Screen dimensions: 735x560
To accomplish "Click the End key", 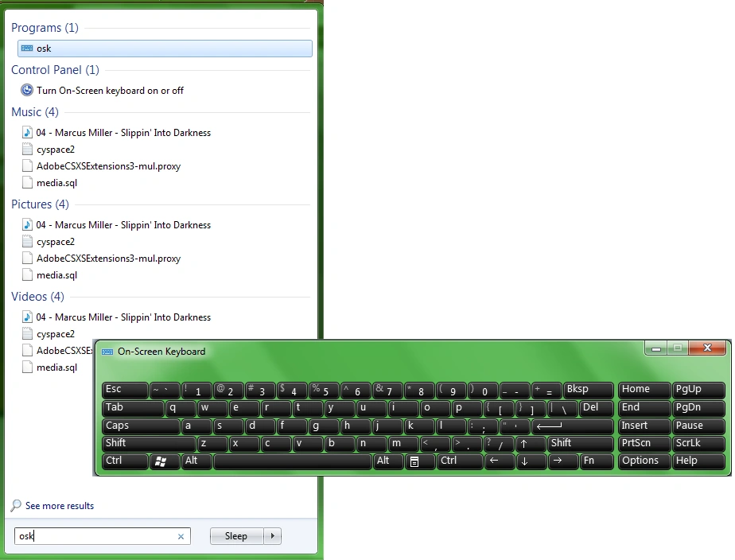I will pyautogui.click(x=644, y=408).
